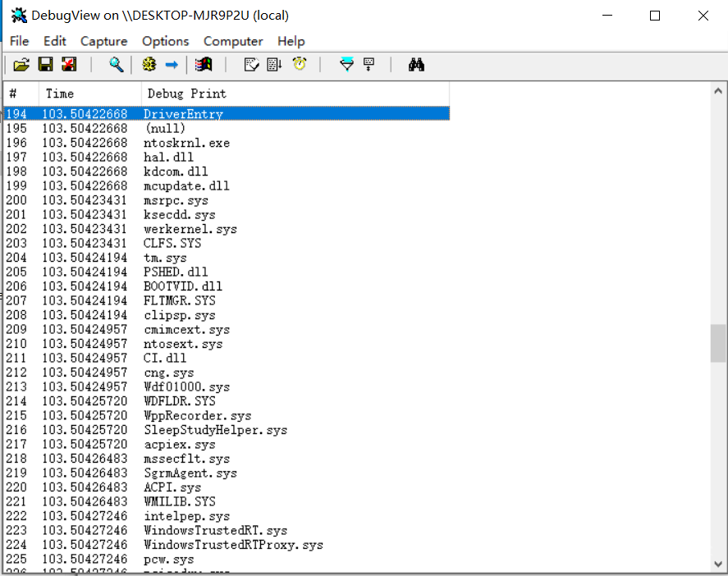Screen dimensions: 728x576
Task: Select the kdcom.dll row
Action: [227, 171]
